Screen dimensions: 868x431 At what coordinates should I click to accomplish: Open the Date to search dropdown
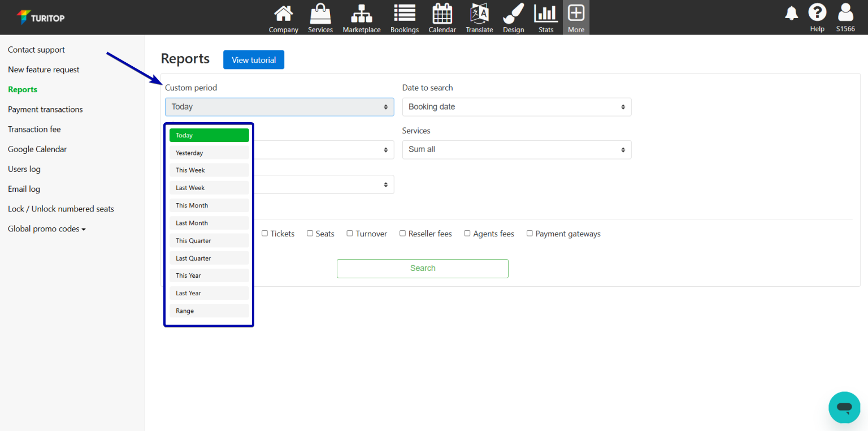[x=517, y=107]
